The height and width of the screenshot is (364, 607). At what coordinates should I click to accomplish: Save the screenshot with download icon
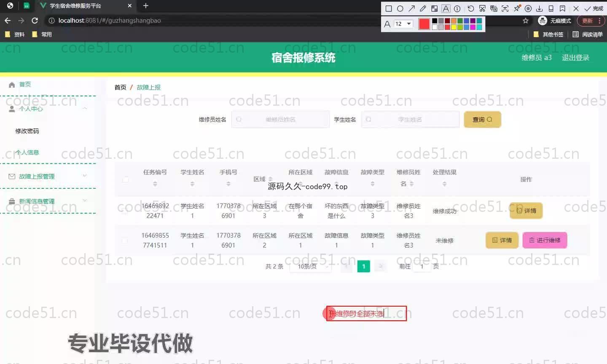point(540,8)
